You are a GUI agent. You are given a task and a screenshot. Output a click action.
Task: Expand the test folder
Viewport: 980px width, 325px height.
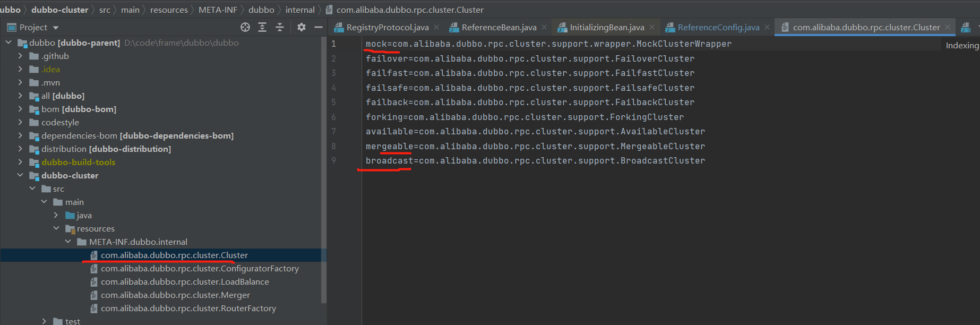pyautogui.click(x=44, y=321)
